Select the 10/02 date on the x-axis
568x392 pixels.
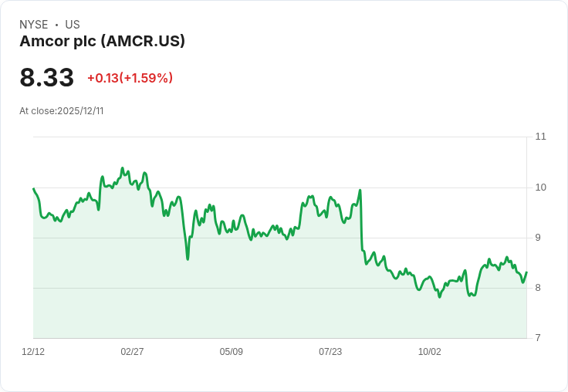(429, 352)
